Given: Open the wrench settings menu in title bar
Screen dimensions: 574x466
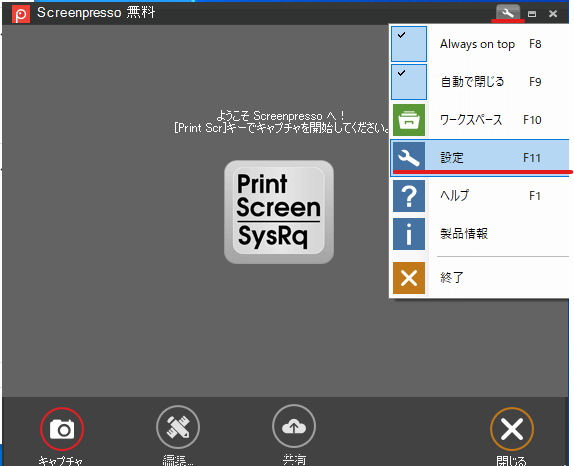Looking at the screenshot, I should coord(508,14).
